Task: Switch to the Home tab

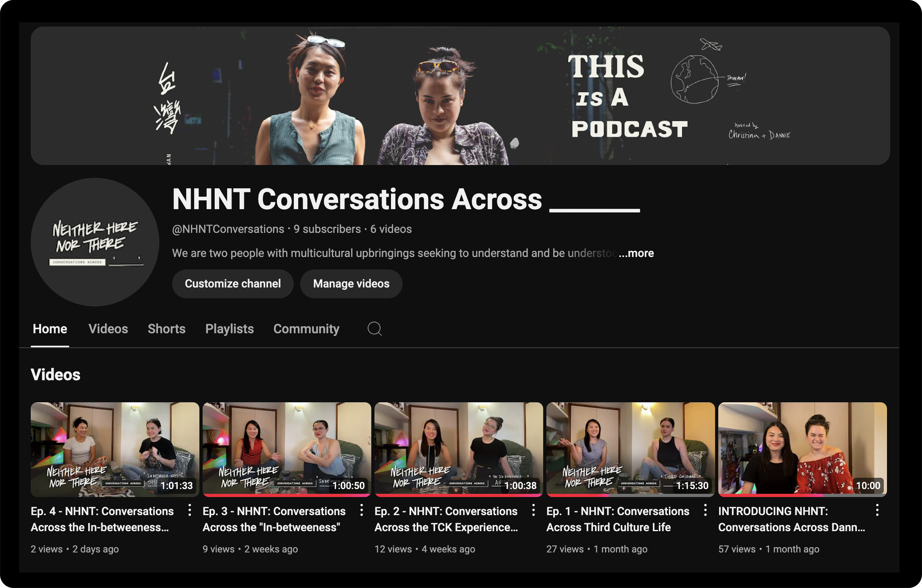Action: (x=50, y=329)
